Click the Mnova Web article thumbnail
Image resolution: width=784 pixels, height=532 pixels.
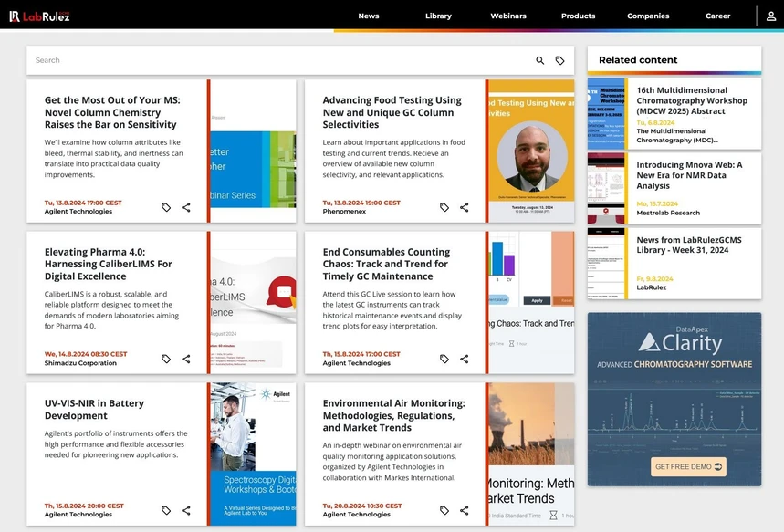[x=606, y=189]
